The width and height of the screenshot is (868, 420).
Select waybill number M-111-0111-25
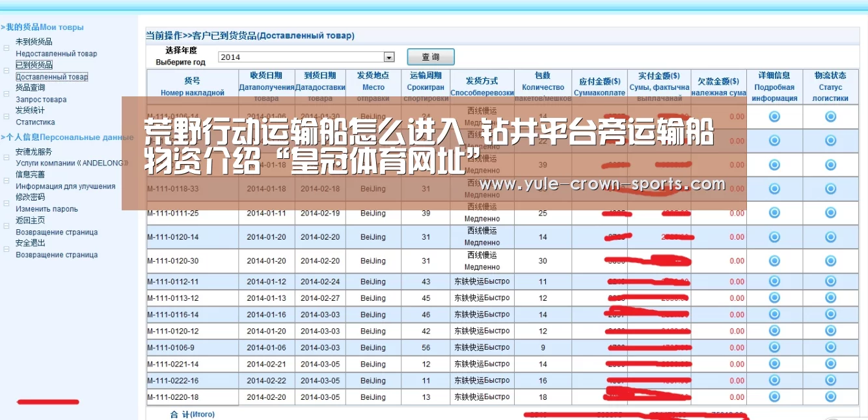(173, 214)
